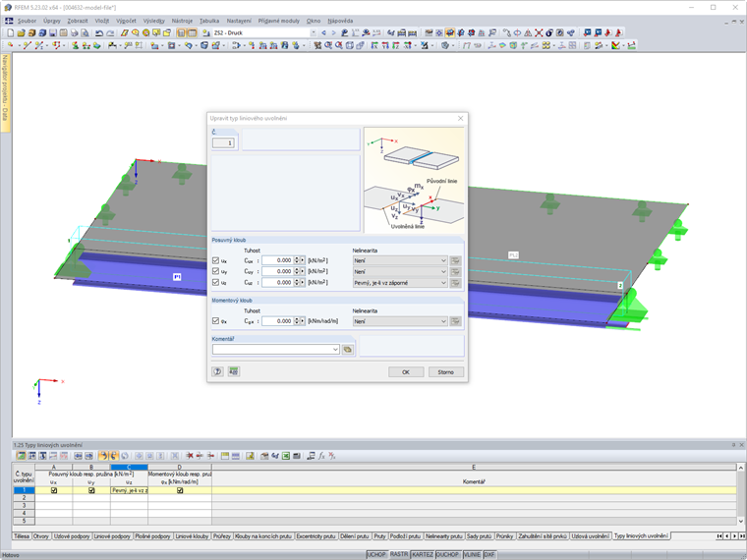This screenshot has height=560, width=747.
Task: Click the table vertical scrollbar down arrow
Action: (741, 522)
